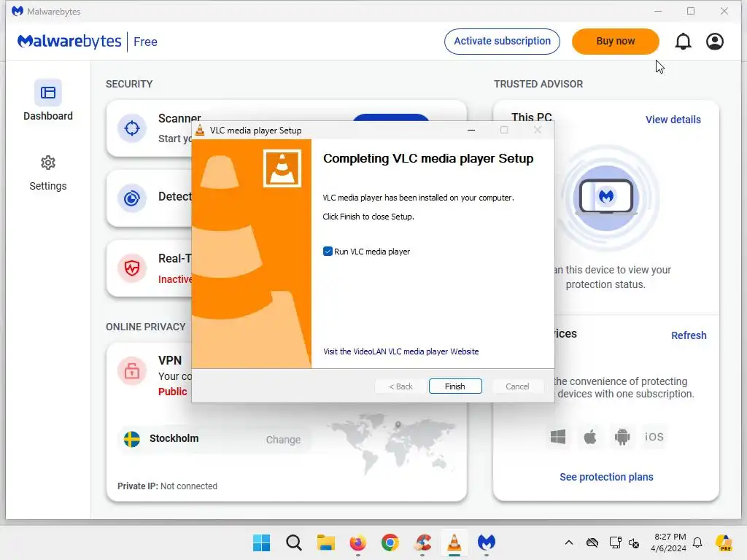Minimize the VLC media player Setup window
747x560 pixels.
point(471,130)
